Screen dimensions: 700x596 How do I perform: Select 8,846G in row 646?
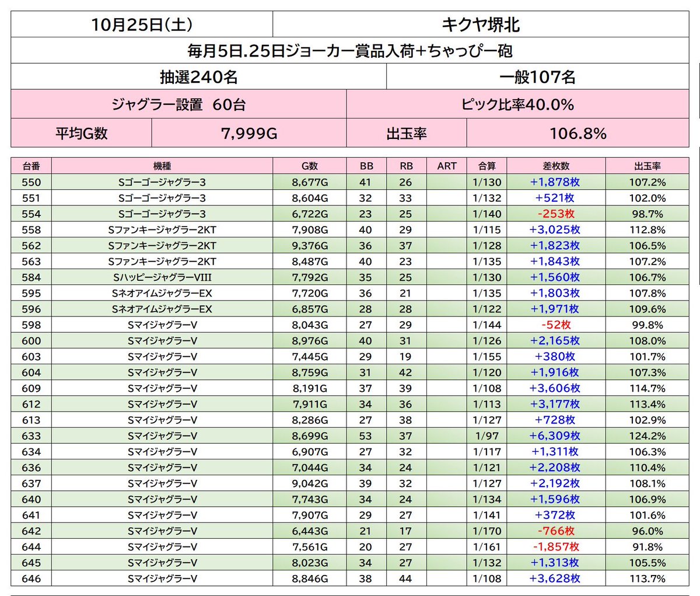click(x=310, y=578)
